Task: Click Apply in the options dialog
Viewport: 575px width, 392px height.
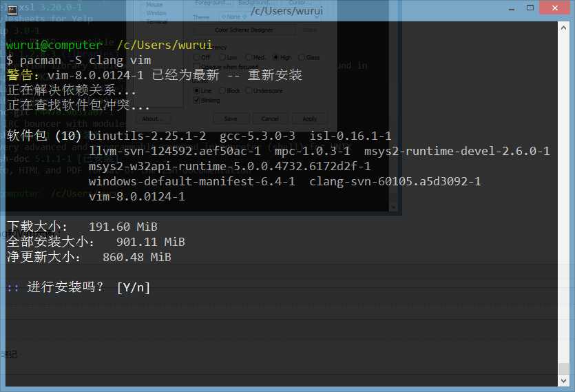Action: tap(309, 118)
